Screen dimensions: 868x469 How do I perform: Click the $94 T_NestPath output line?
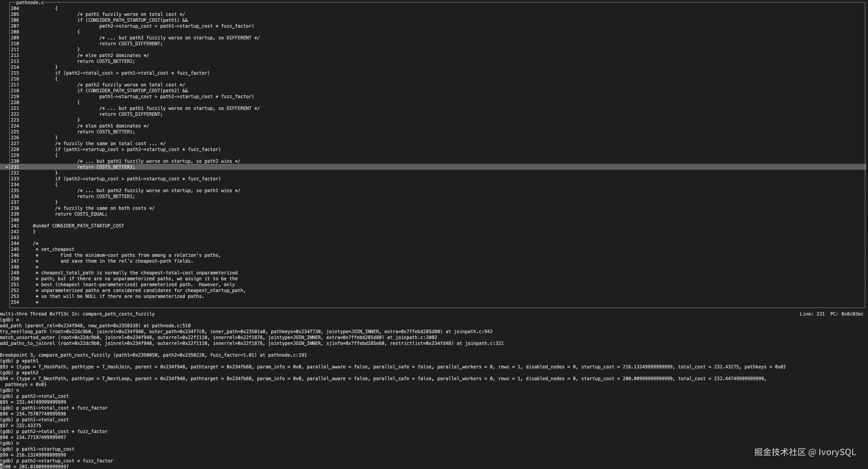(x=381, y=379)
